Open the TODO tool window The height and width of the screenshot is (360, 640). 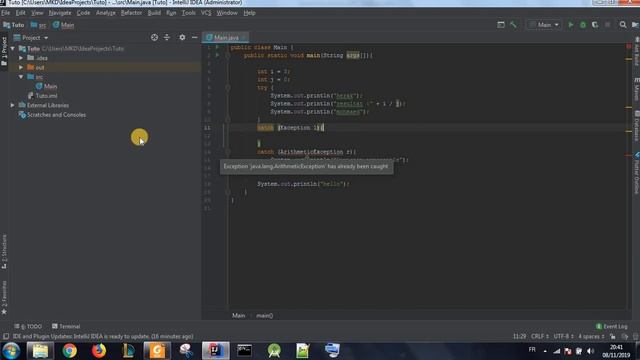tap(29, 327)
